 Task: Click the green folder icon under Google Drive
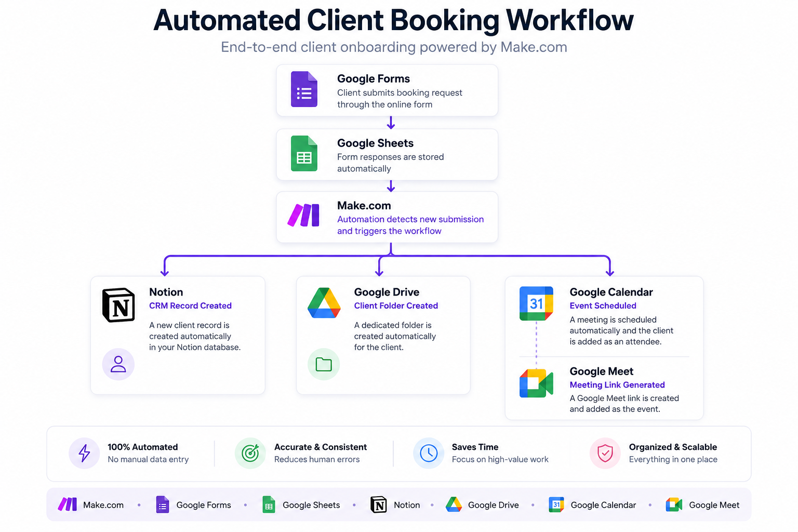pos(324,364)
